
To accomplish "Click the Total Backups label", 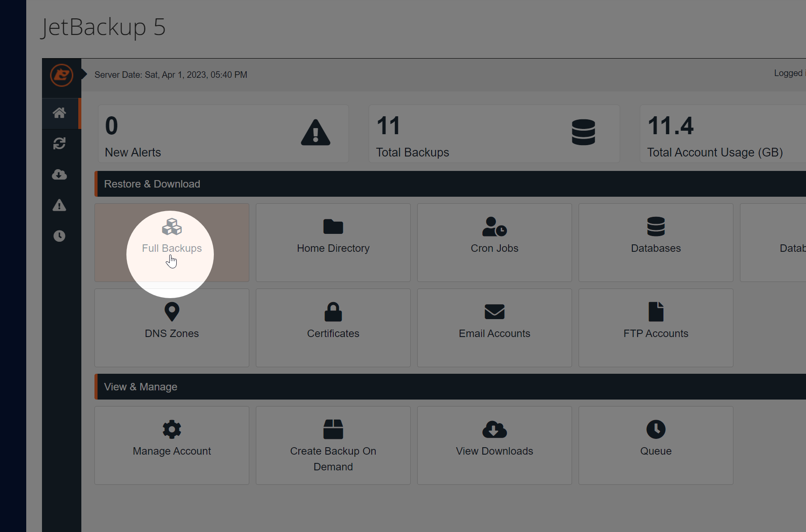I will [412, 153].
